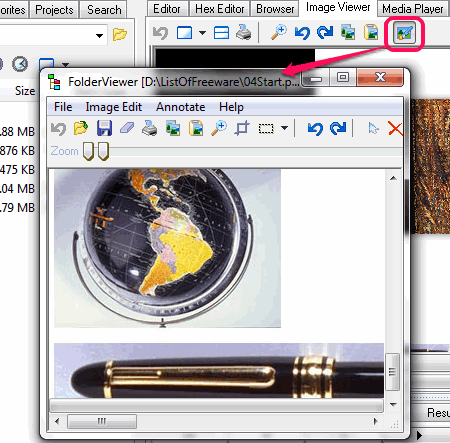Switch to the Media Player tab
This screenshot has width=450, height=443.
coord(413,9)
